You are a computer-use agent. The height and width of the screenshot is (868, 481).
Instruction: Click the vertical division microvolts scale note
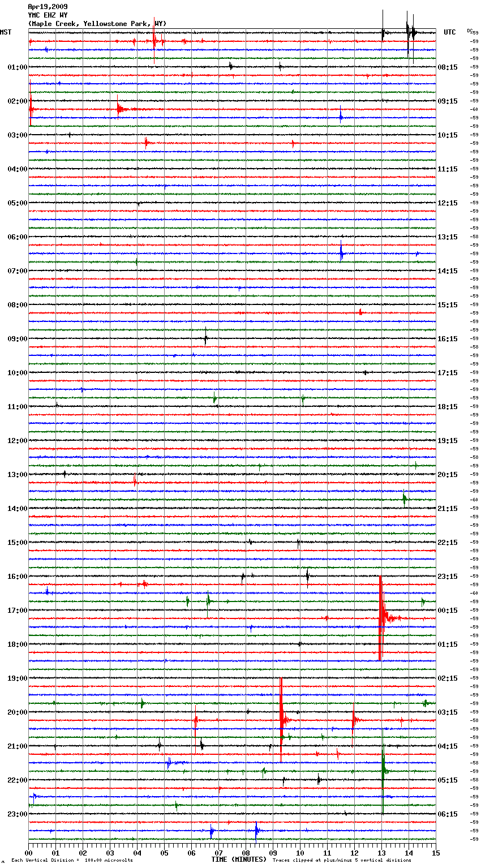(x=72, y=861)
